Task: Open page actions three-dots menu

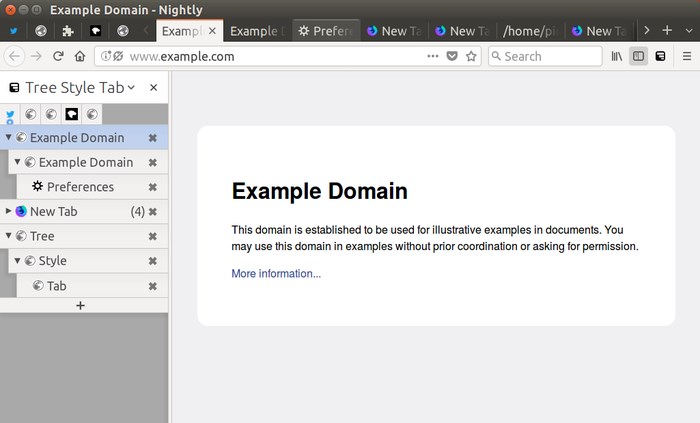Action: [x=432, y=56]
